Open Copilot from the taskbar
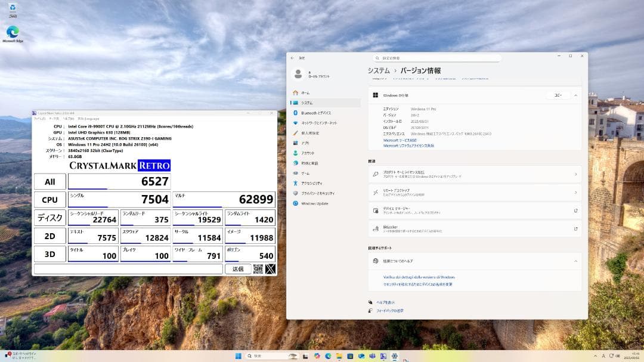 click(317, 356)
